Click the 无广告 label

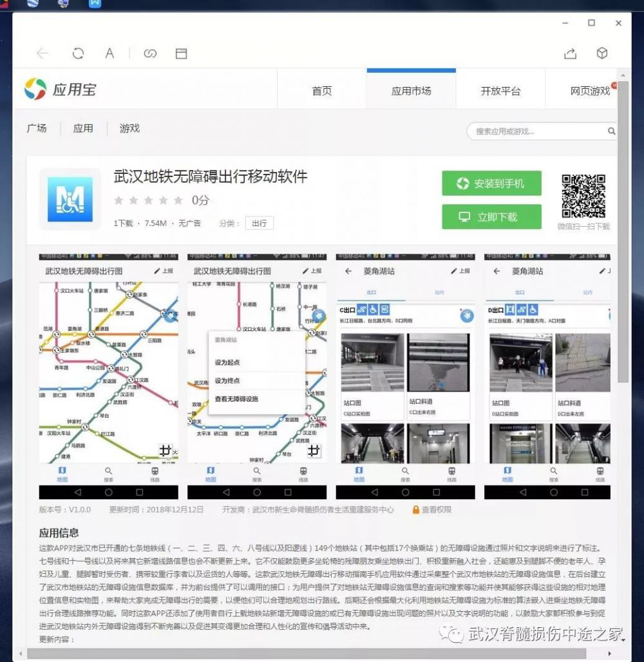(x=189, y=223)
